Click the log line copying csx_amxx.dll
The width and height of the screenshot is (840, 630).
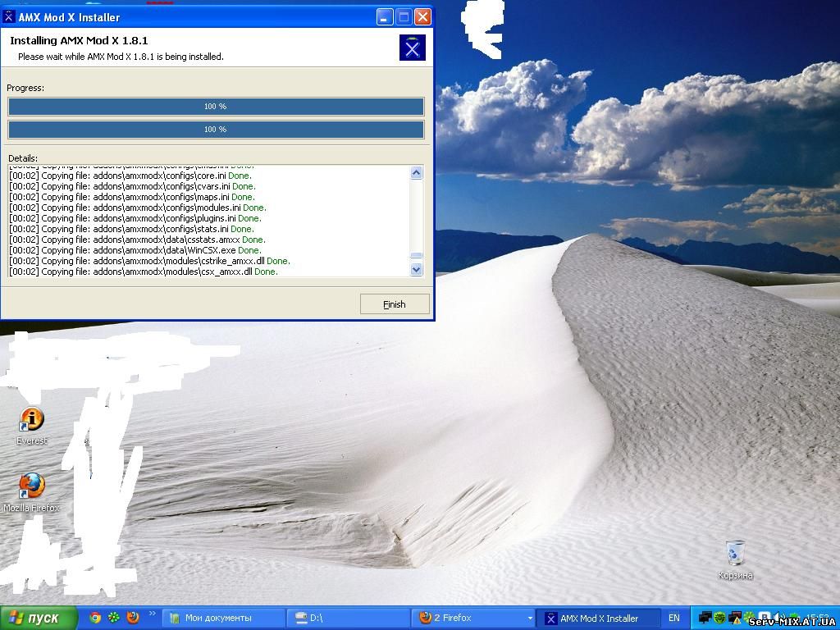click(143, 272)
